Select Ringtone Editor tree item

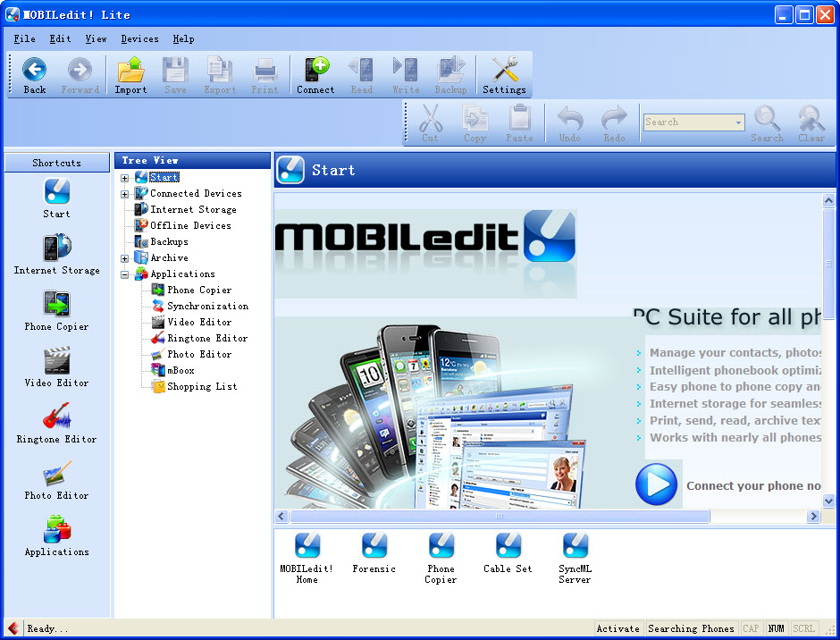pyautogui.click(x=206, y=338)
